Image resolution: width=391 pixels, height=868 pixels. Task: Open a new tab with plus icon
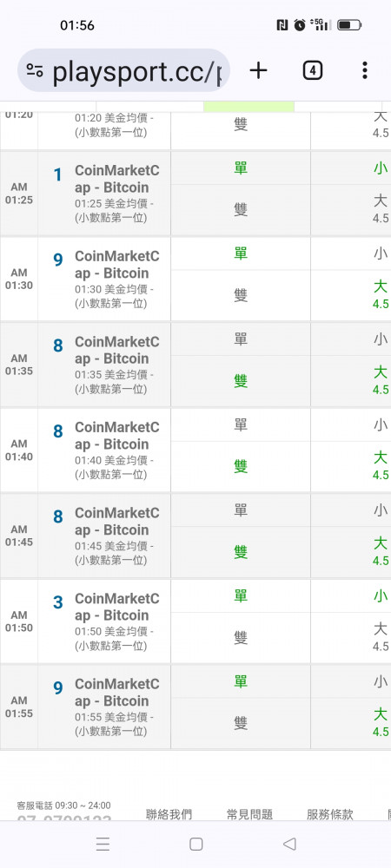pyautogui.click(x=258, y=70)
